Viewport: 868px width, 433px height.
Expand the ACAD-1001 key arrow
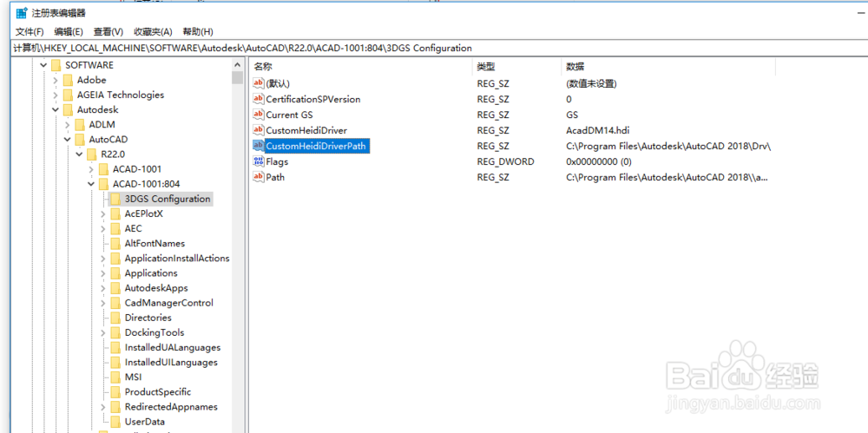click(x=91, y=169)
